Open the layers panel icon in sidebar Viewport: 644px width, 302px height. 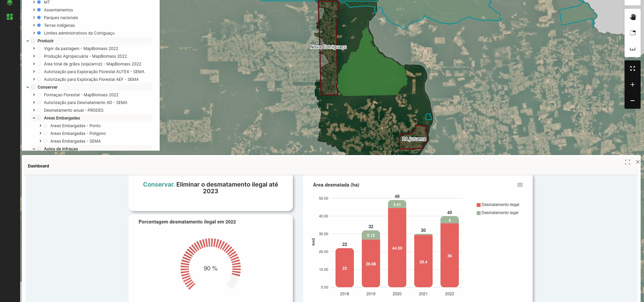tap(10, 3)
